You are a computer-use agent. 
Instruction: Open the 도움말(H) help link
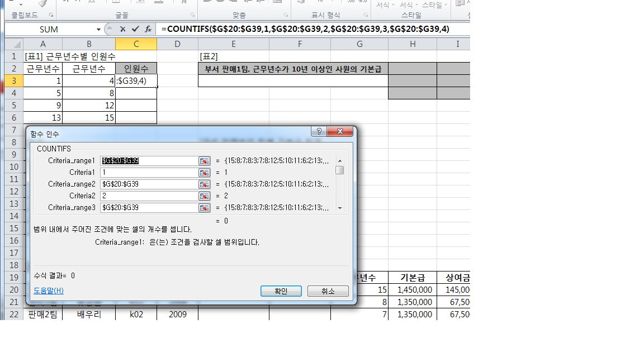click(49, 290)
